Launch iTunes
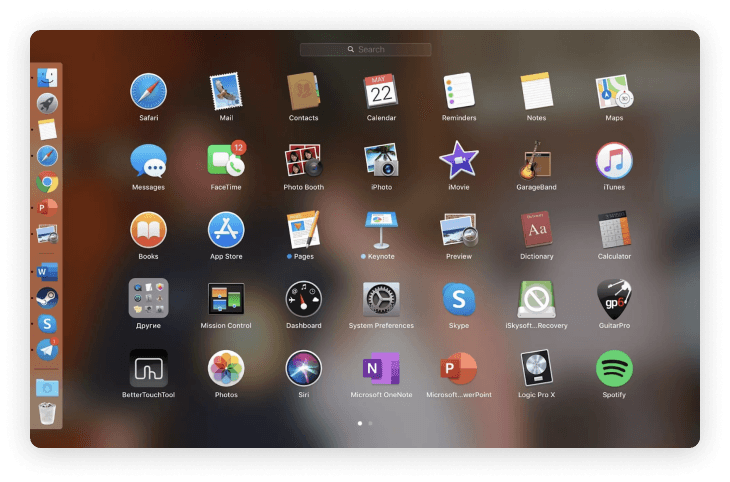This screenshot has height=482, width=730. (614, 161)
